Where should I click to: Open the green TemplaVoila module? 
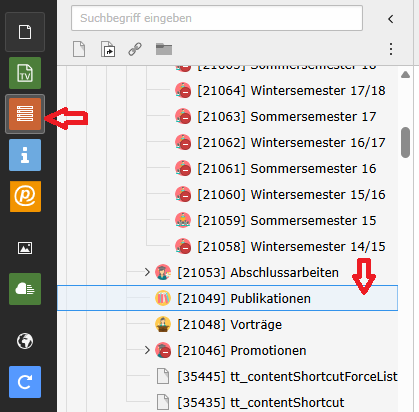click(25, 73)
